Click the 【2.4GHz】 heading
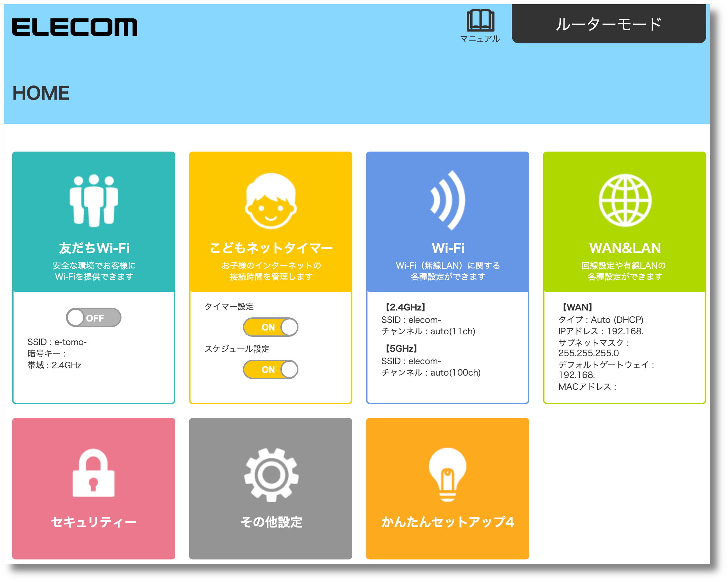Screen dimensions: 728x582 pos(406,307)
